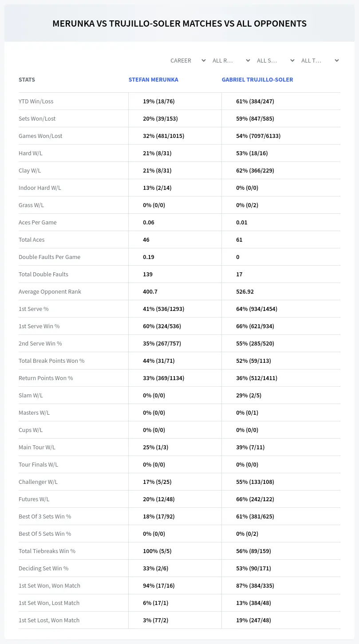The height and width of the screenshot is (644, 359).
Task: Open Stefan Merunka player link
Action: [154, 80]
